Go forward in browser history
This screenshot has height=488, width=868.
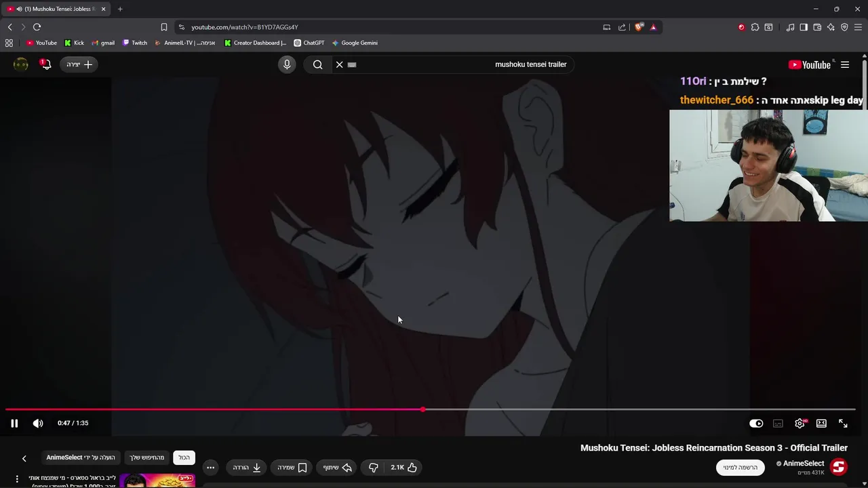23,27
